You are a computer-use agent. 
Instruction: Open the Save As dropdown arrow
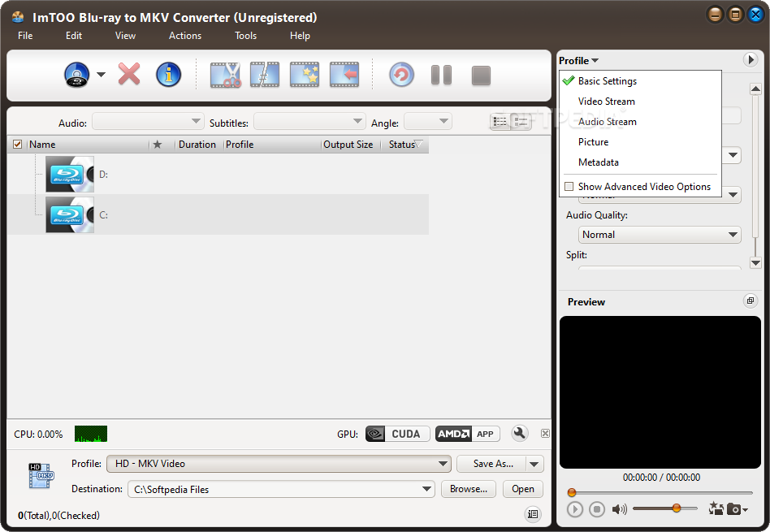[x=534, y=464]
